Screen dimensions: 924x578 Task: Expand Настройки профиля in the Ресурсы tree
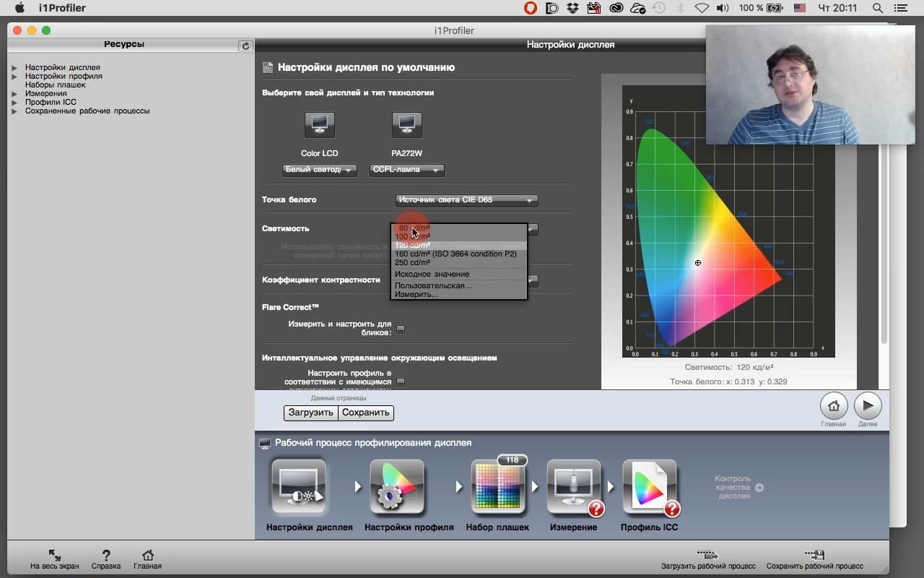[14, 77]
